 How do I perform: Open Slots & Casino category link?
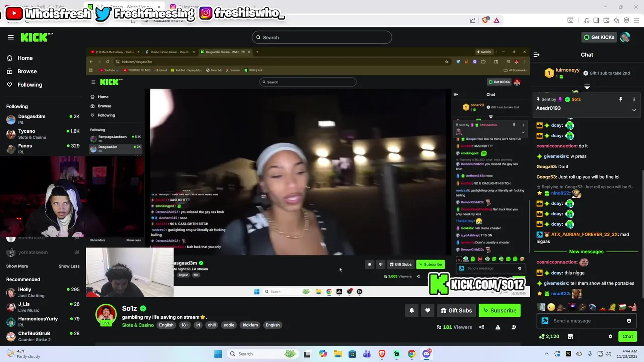coord(138,325)
